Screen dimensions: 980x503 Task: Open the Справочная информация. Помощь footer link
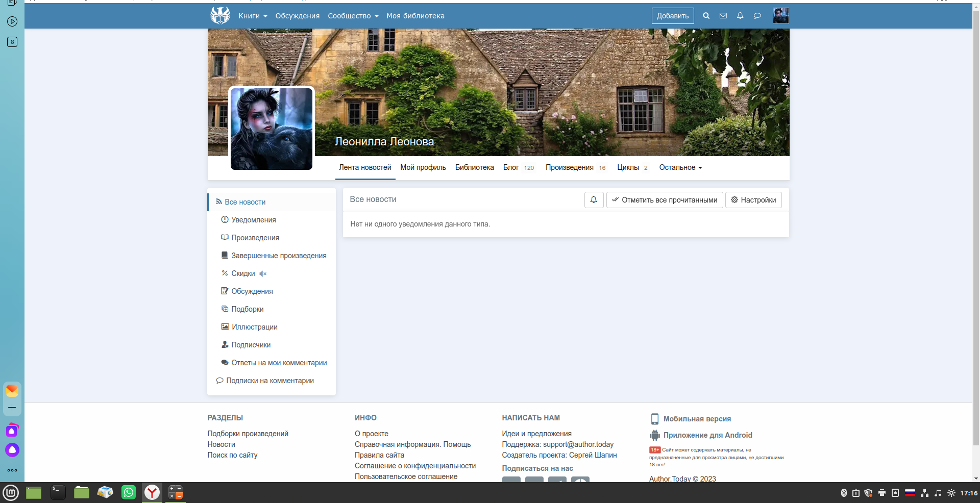pyautogui.click(x=412, y=444)
